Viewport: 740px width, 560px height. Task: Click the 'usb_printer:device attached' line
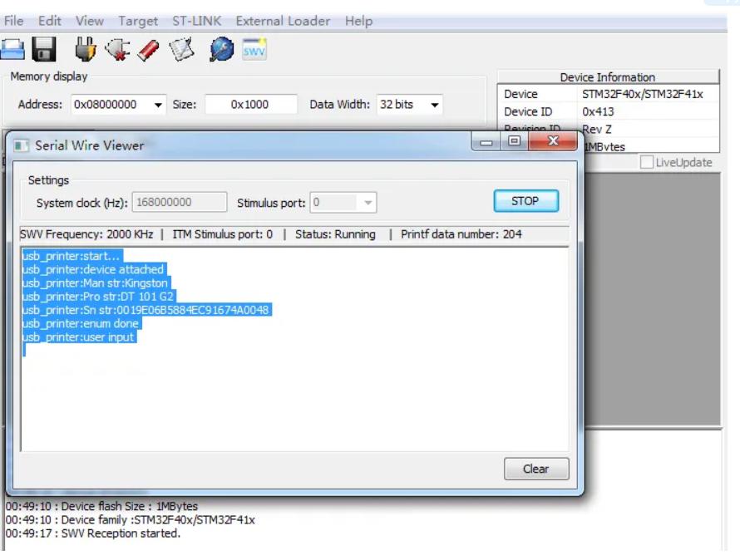93,269
